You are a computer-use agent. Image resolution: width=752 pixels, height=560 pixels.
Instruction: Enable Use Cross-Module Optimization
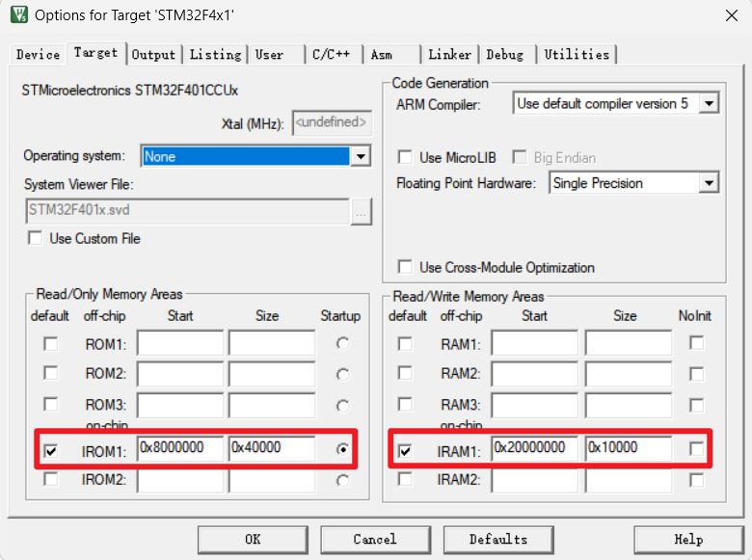pyautogui.click(x=405, y=267)
